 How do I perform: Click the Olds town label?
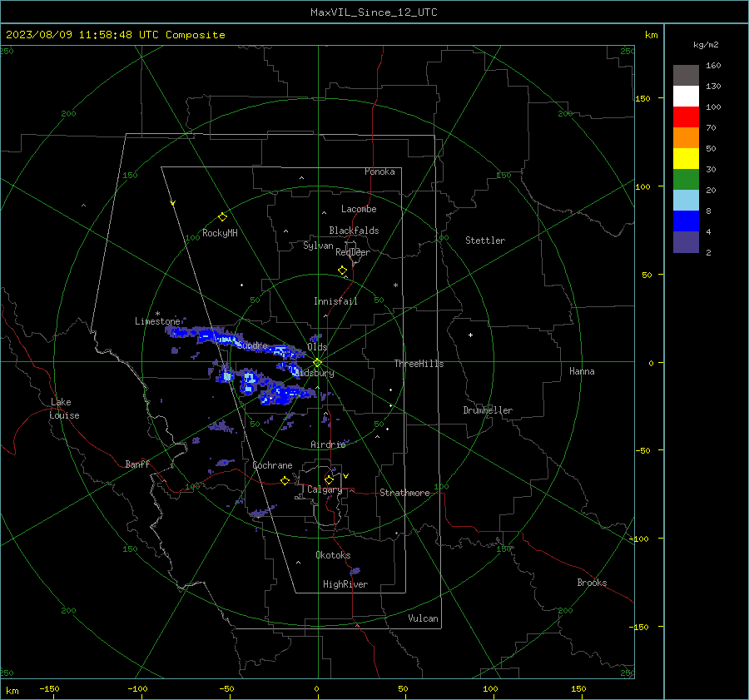[317, 347]
